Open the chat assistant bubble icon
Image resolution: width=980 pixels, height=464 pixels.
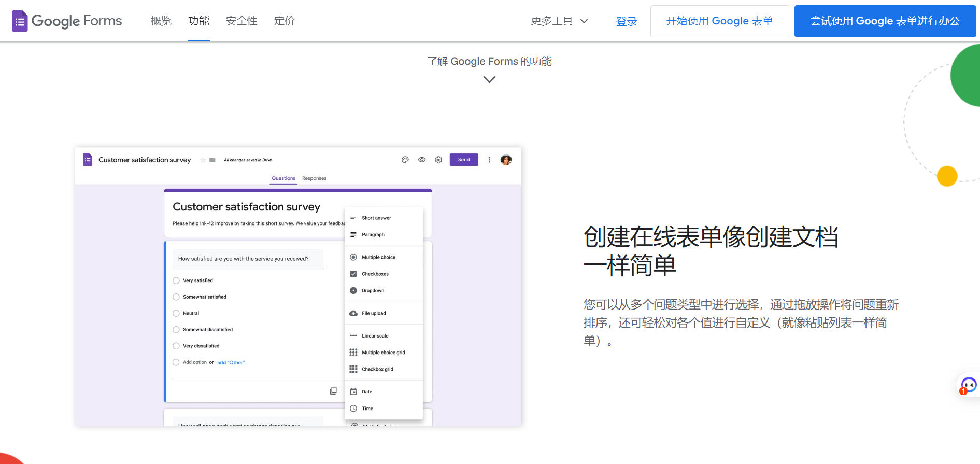click(968, 385)
